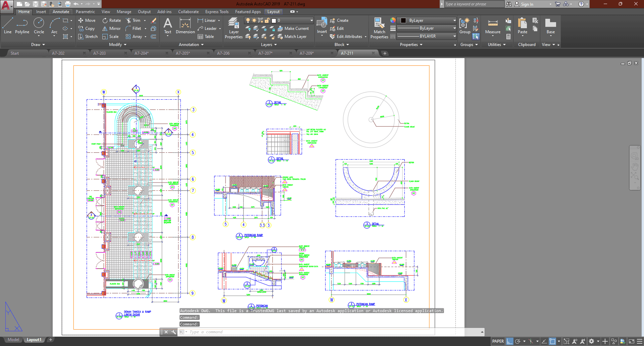Toggle Object Snap in status bar
The height and width of the screenshot is (346, 644).
pyautogui.click(x=552, y=341)
